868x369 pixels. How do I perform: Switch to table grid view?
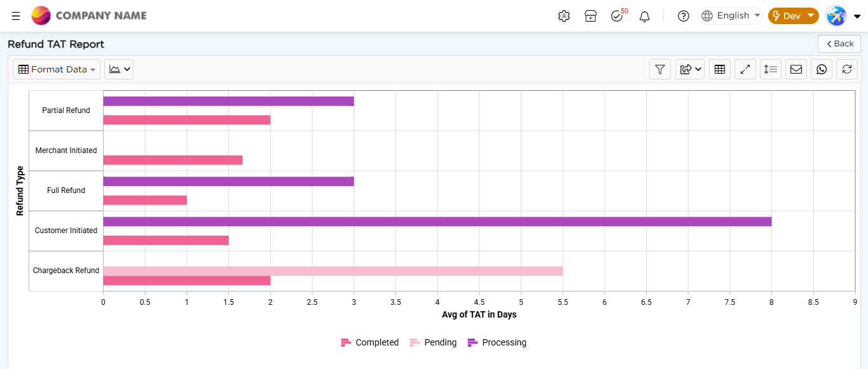(720, 69)
